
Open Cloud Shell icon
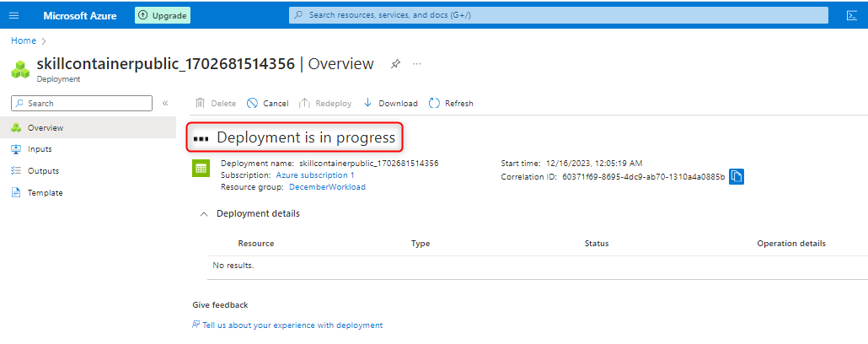(852, 15)
